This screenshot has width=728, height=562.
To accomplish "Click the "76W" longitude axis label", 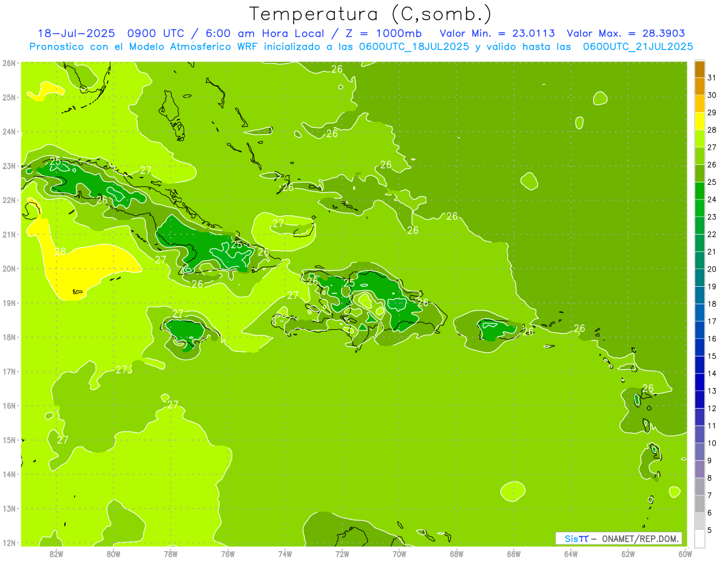I will point(228,553).
